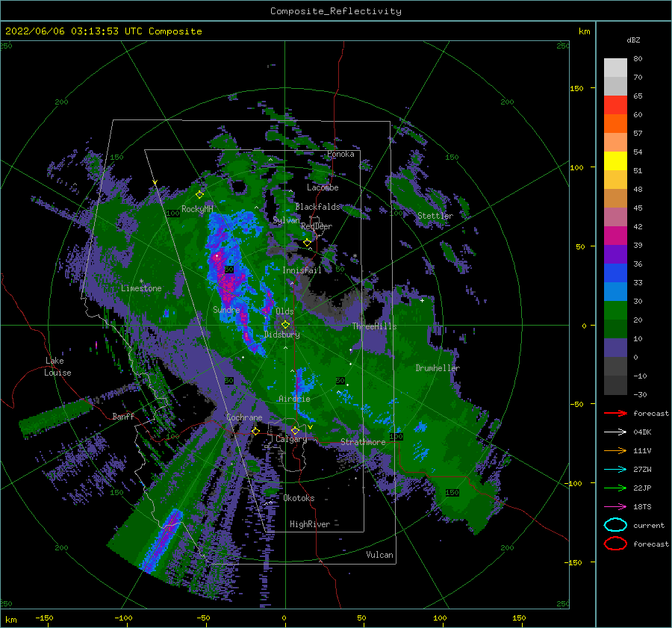Select the Sundre label on the map
Screen dimensions: 672x628
[226, 309]
